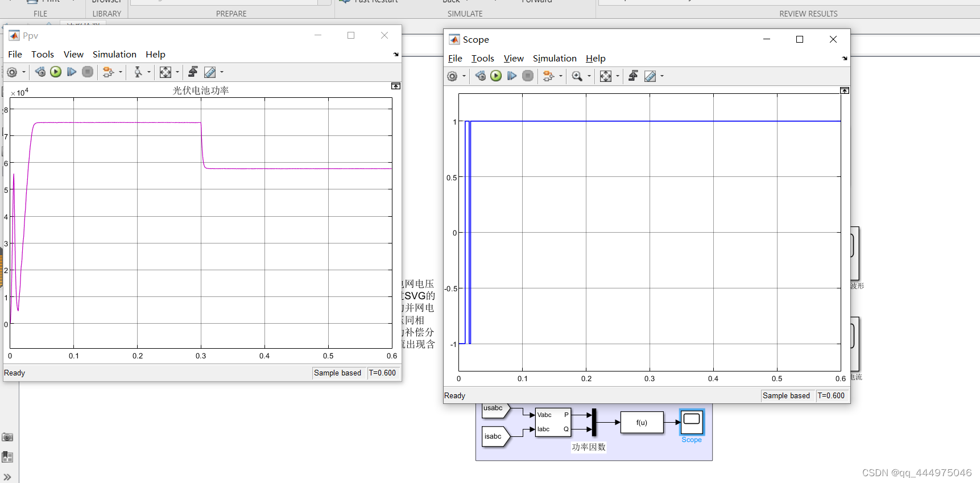The height and width of the screenshot is (483, 980).
Task: Expand the bottom-left double chevron
Action: coord(7,477)
